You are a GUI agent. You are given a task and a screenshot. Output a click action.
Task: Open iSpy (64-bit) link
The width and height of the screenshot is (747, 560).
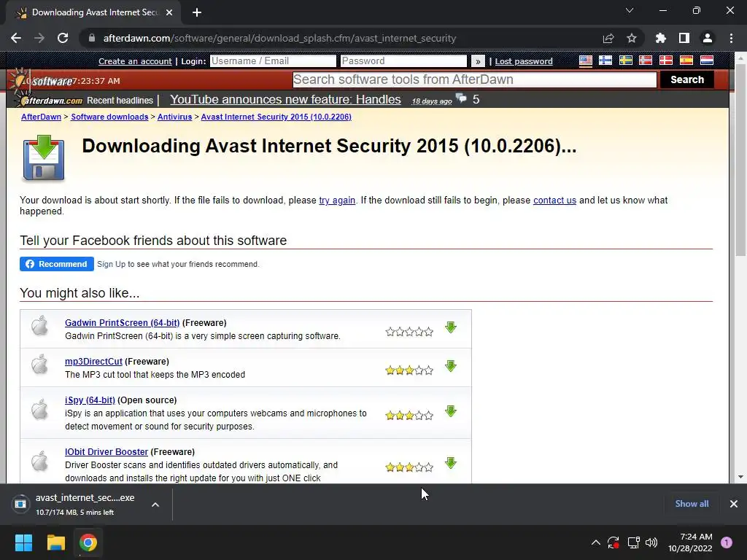tap(90, 400)
